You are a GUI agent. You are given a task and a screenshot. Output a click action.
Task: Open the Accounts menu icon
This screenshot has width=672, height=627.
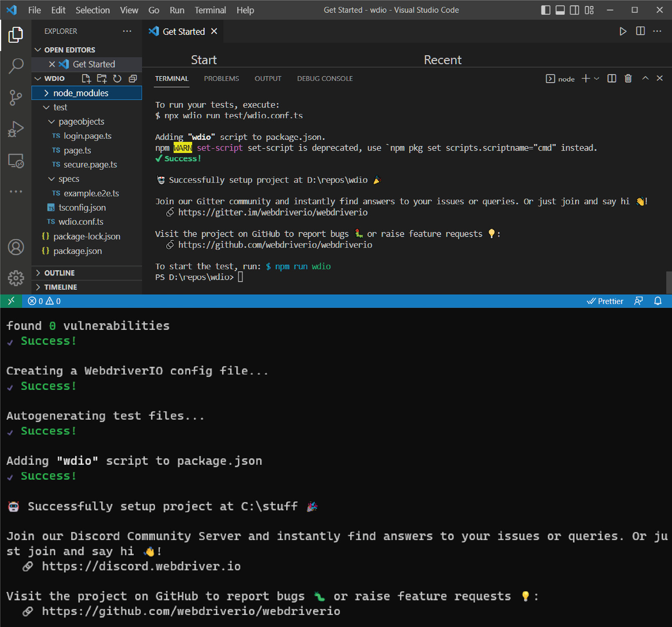click(x=16, y=247)
